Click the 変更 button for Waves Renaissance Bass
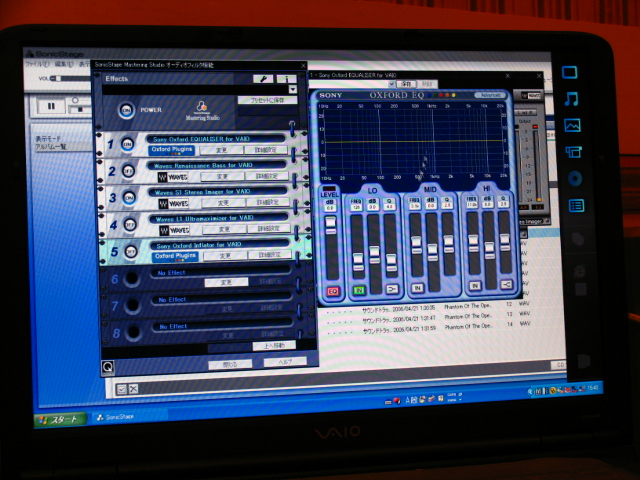Viewport: 640px width, 480px height. (222, 177)
